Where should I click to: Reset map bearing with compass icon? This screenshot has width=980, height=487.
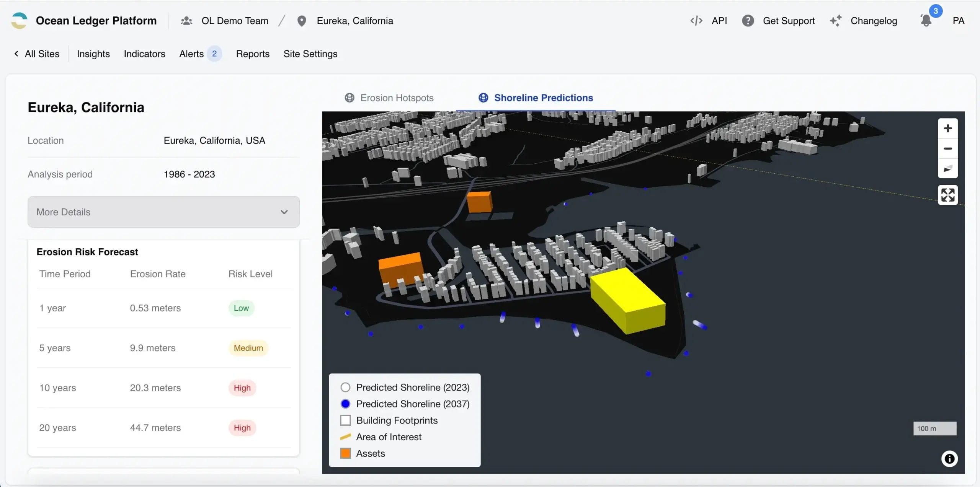[947, 169]
